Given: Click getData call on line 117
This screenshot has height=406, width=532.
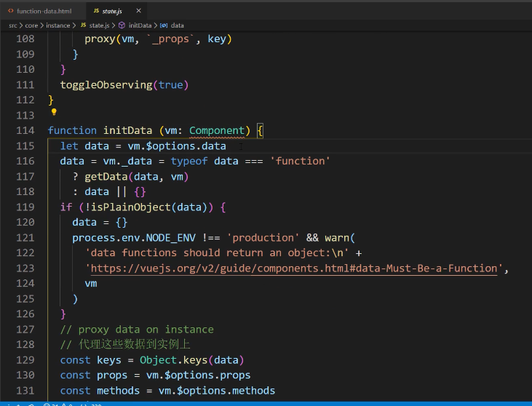Looking at the screenshot, I should point(106,176).
